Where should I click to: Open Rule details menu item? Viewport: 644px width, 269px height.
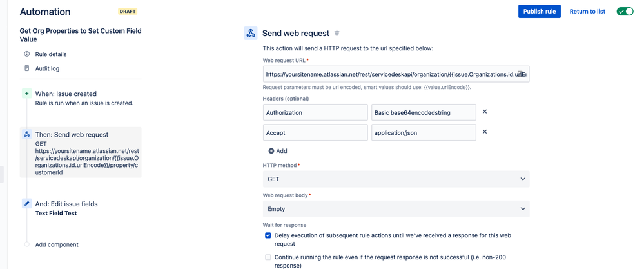[50, 54]
